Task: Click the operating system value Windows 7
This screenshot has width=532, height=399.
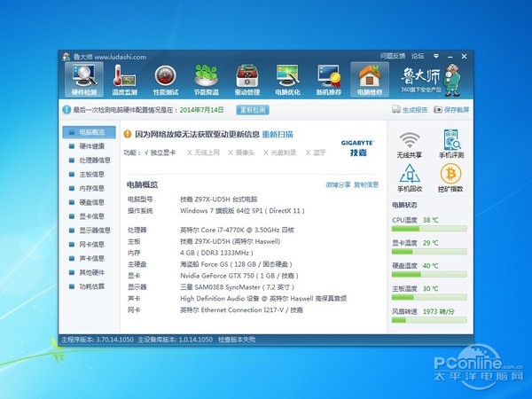Action: coord(242,211)
